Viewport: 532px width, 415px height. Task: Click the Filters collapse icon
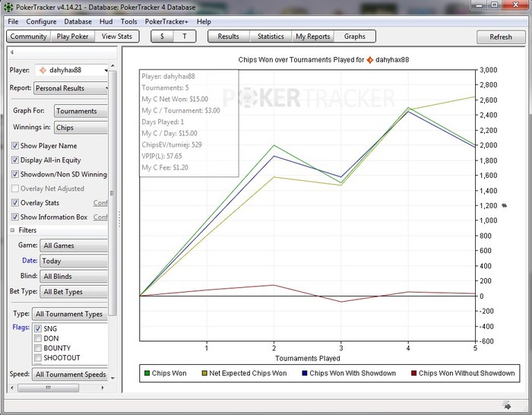point(13,230)
